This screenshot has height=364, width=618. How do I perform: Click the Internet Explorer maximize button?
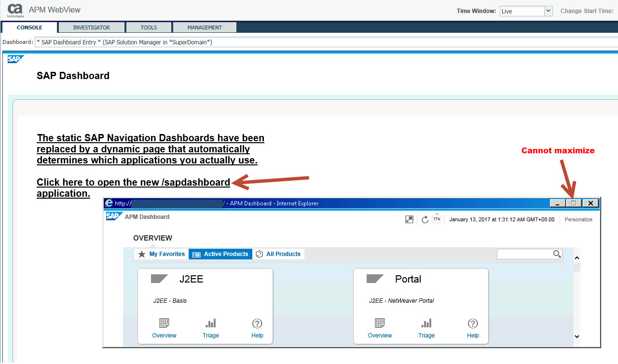coord(574,203)
